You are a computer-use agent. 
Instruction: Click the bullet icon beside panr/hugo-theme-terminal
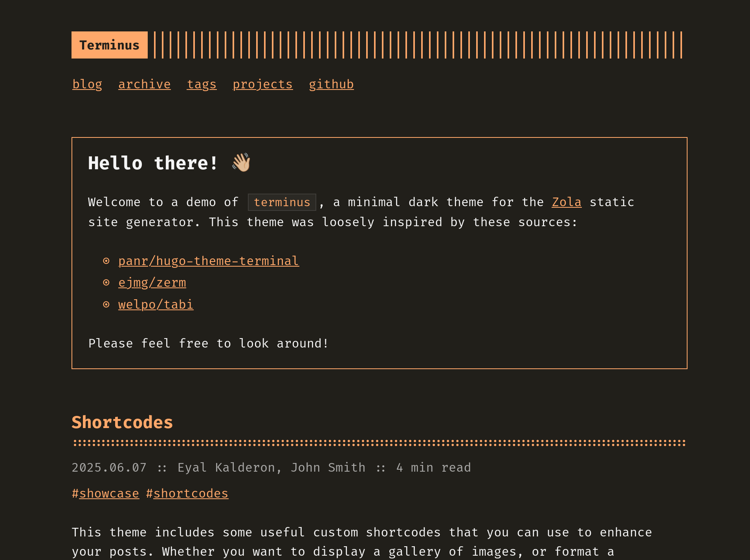[x=106, y=260]
